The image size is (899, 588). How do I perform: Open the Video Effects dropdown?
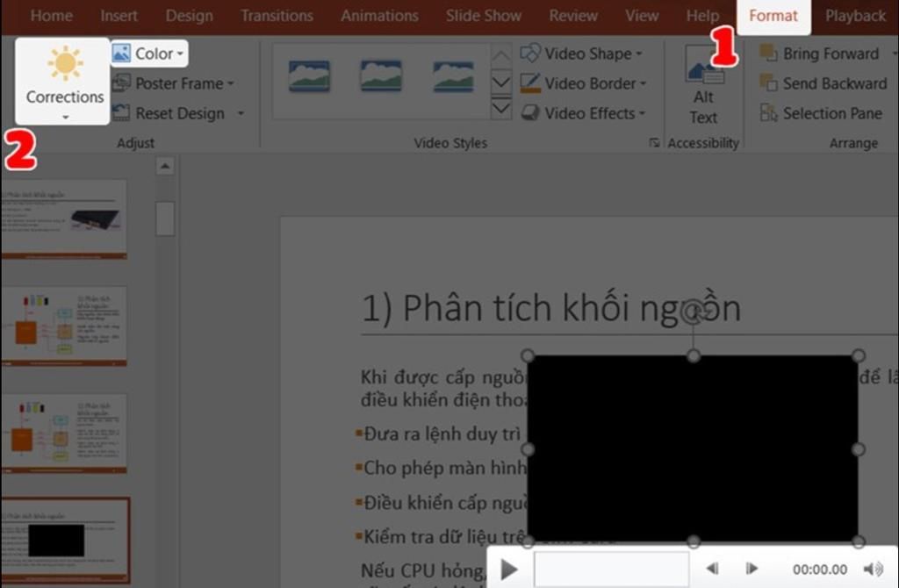pyautogui.click(x=583, y=113)
